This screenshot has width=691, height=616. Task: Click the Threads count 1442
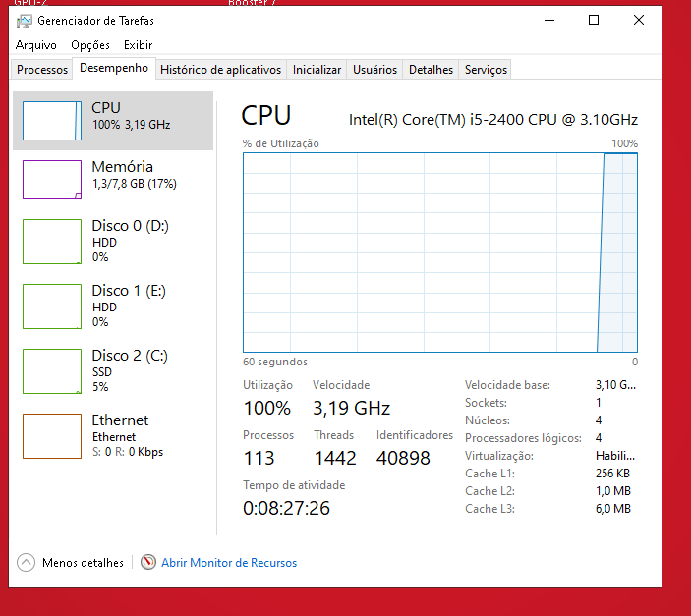[335, 458]
